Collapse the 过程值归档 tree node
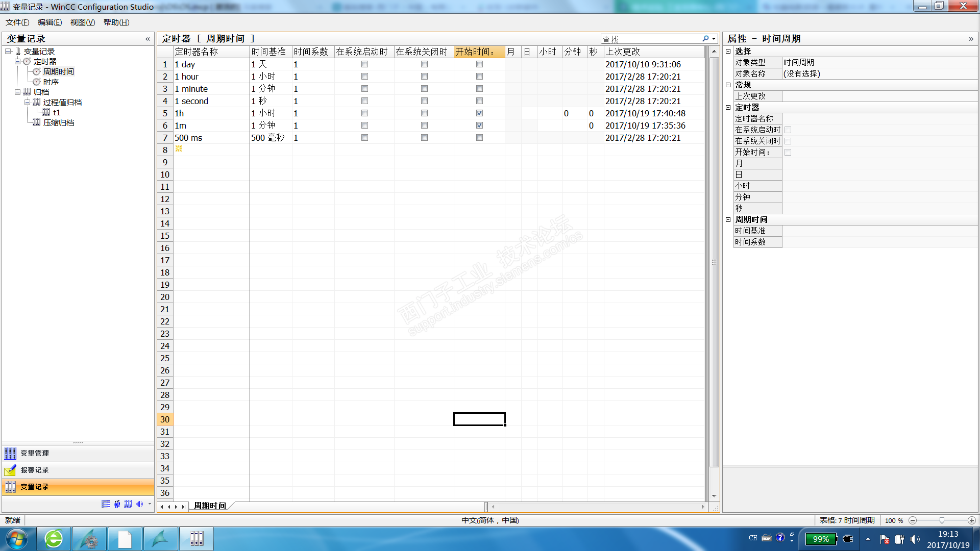The image size is (980, 551). pos(27,103)
